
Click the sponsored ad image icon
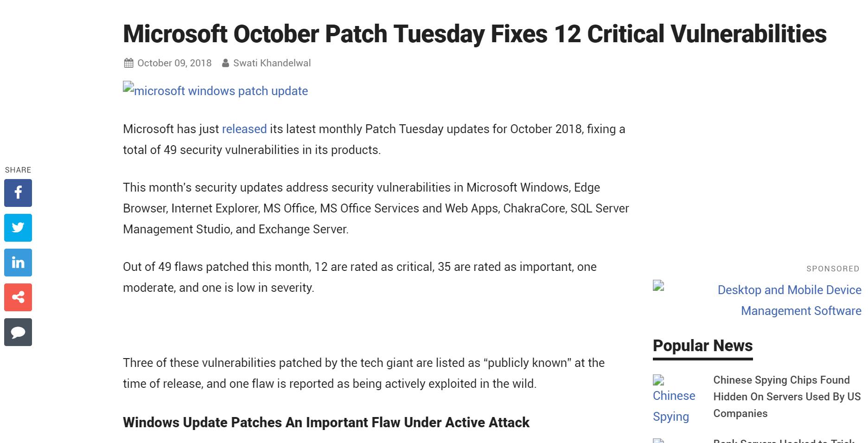(x=658, y=285)
